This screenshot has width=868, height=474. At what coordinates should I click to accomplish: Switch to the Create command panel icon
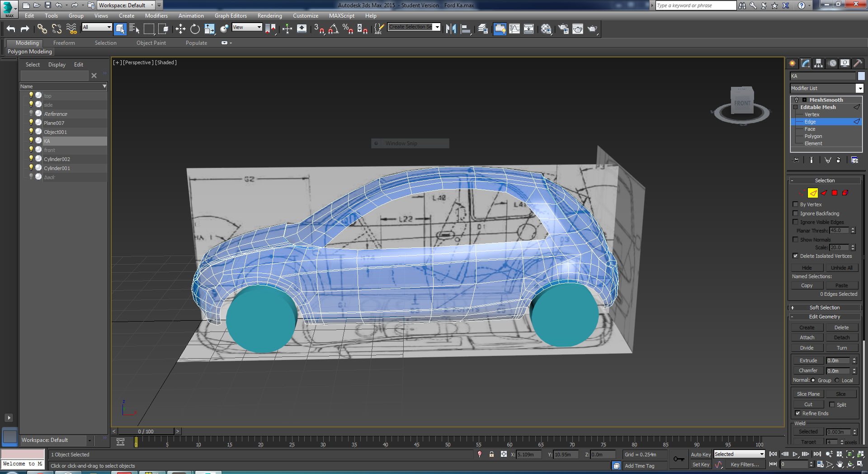click(792, 63)
